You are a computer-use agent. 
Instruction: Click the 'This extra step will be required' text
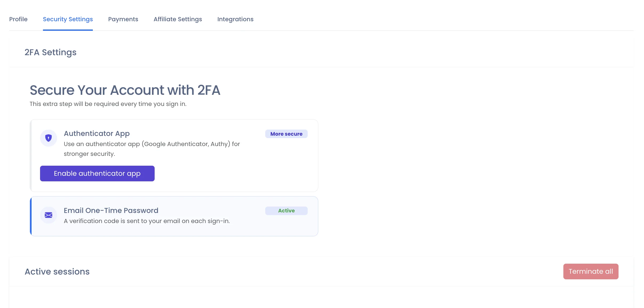pos(108,104)
